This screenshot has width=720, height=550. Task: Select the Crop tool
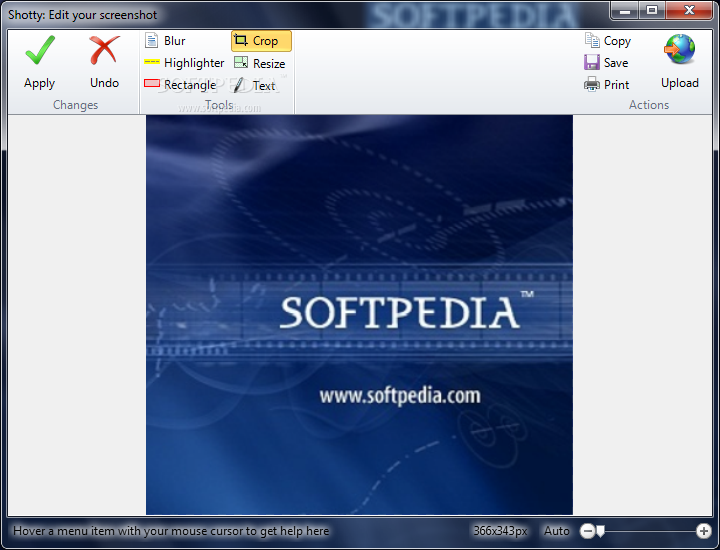tap(261, 41)
